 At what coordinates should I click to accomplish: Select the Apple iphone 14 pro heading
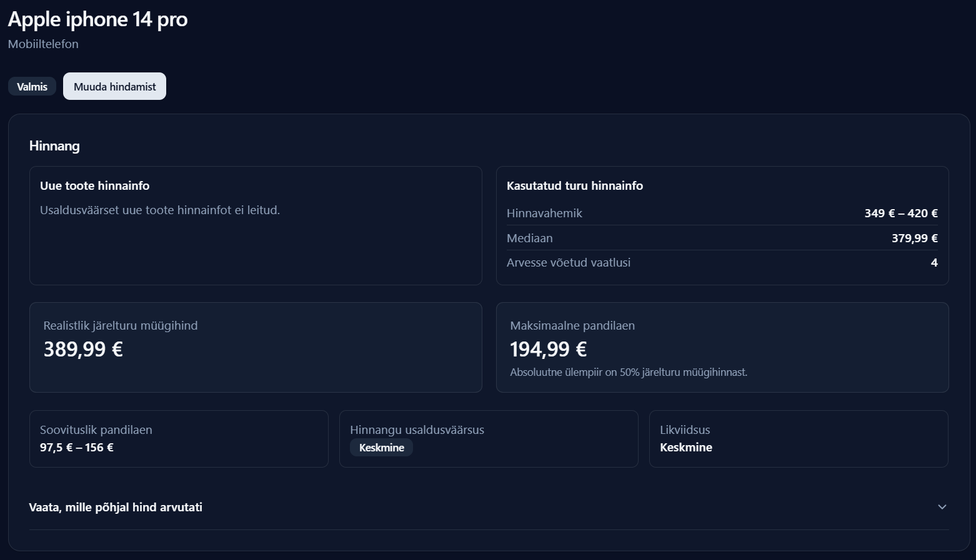(x=97, y=19)
